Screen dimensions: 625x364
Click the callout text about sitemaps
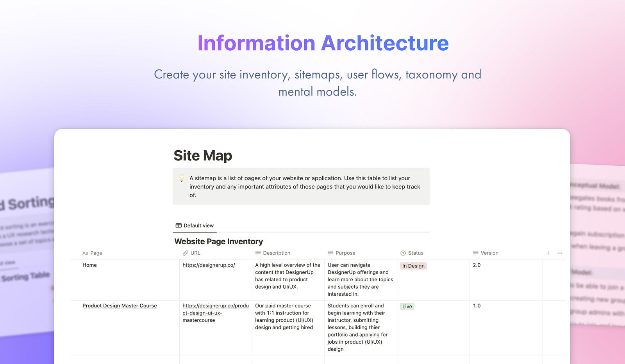[x=305, y=186]
